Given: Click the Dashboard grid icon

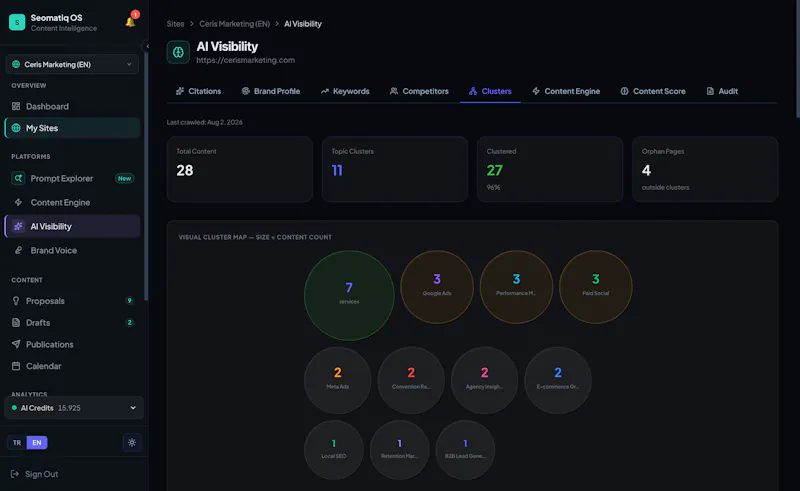Looking at the screenshot, I should click(16, 106).
